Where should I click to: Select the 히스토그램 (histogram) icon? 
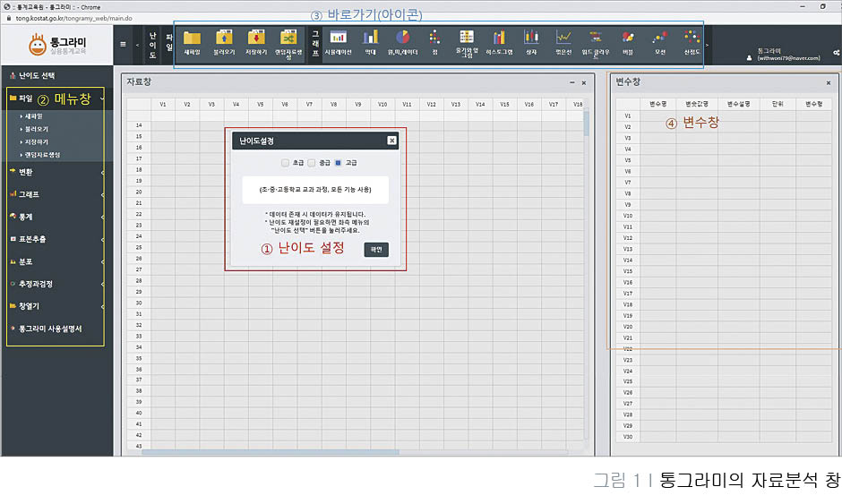coord(500,38)
